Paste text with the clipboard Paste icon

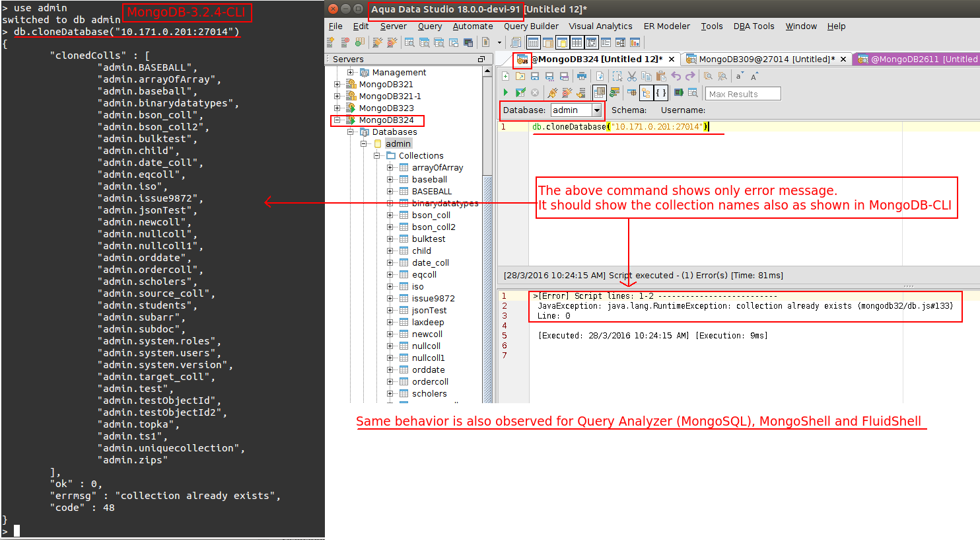[x=661, y=76]
